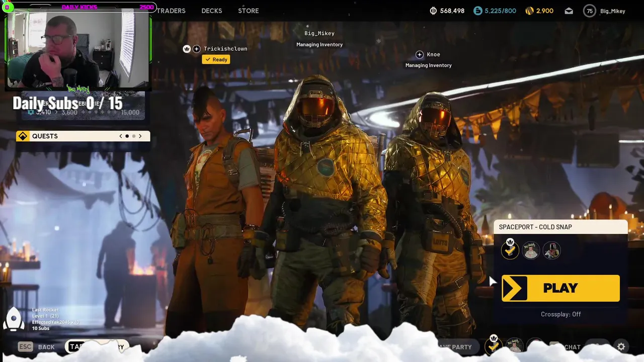
Task: Click the Daily Subs 0 / 15 counter
Action: tap(67, 103)
